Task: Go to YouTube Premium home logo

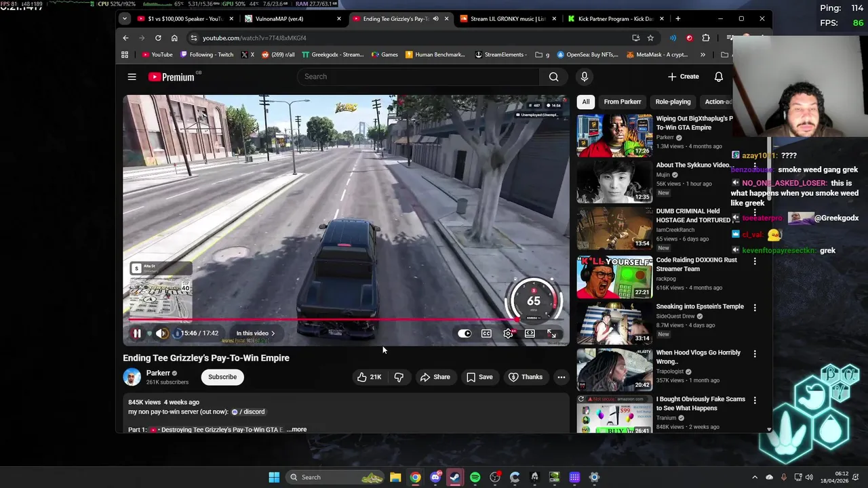Action: point(171,77)
